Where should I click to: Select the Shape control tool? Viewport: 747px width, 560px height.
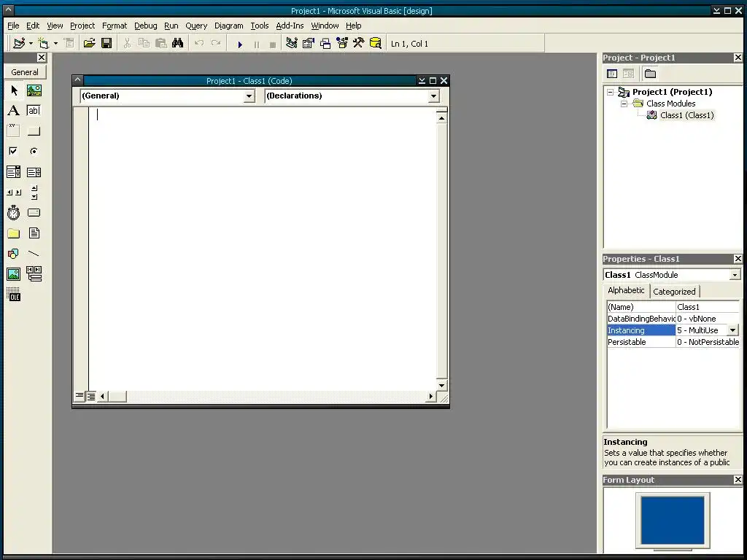click(x=14, y=253)
